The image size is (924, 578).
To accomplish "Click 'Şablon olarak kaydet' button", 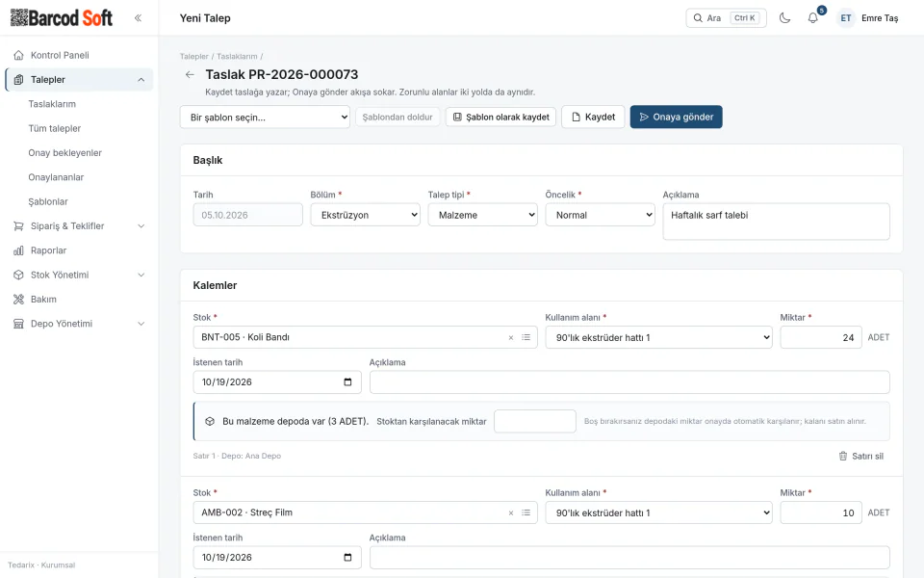I will [500, 117].
